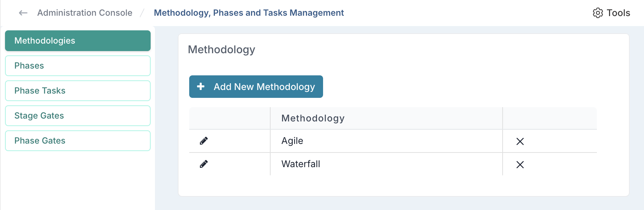Viewport: 644px width, 210px height.
Task: Edit the Agile methodology with pencil icon
Action: [204, 141]
